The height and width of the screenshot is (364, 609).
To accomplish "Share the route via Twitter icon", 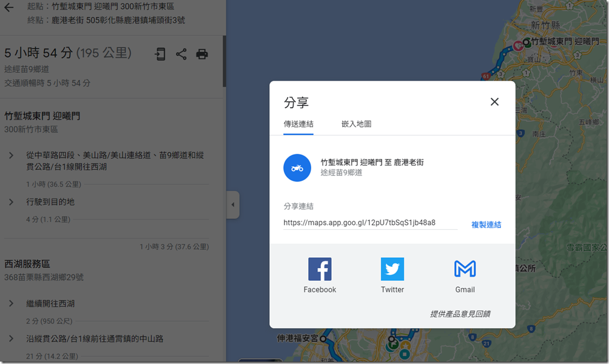I will (x=392, y=269).
